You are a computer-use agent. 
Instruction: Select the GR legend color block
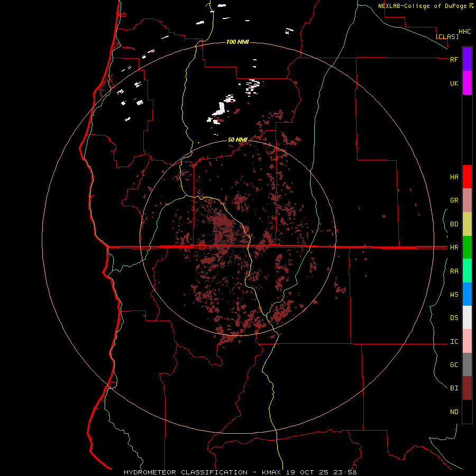[467, 200]
